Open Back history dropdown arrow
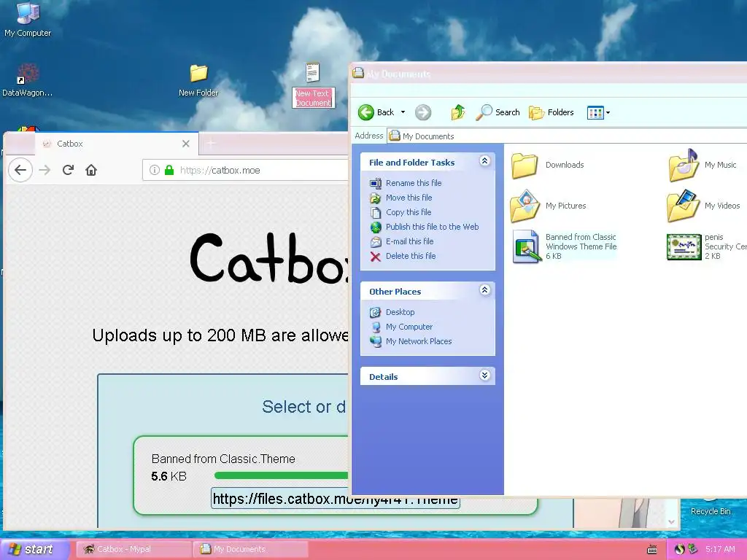Screen dimensions: 747x560 pos(403,112)
